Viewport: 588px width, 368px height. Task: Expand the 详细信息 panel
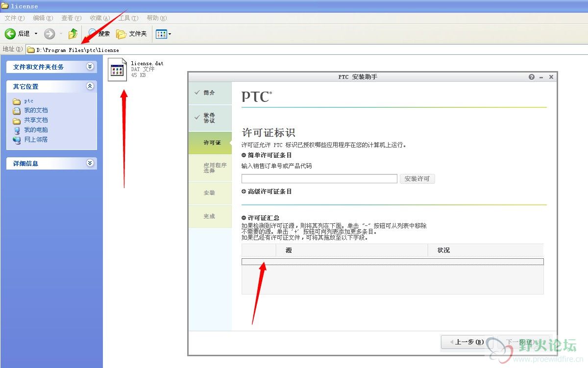(x=90, y=163)
